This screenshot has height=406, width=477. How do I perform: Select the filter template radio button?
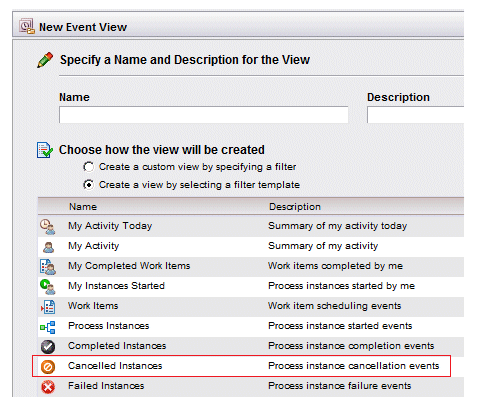pyautogui.click(x=89, y=184)
